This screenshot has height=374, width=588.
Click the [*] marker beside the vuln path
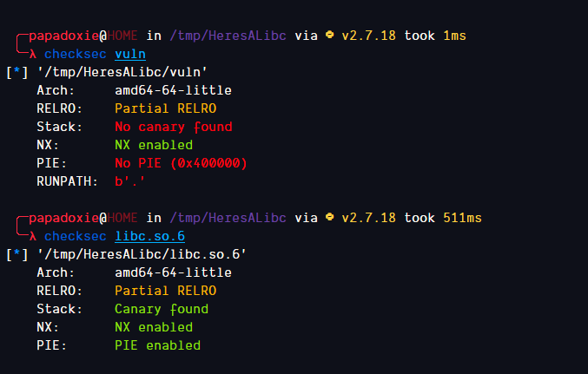click(17, 72)
